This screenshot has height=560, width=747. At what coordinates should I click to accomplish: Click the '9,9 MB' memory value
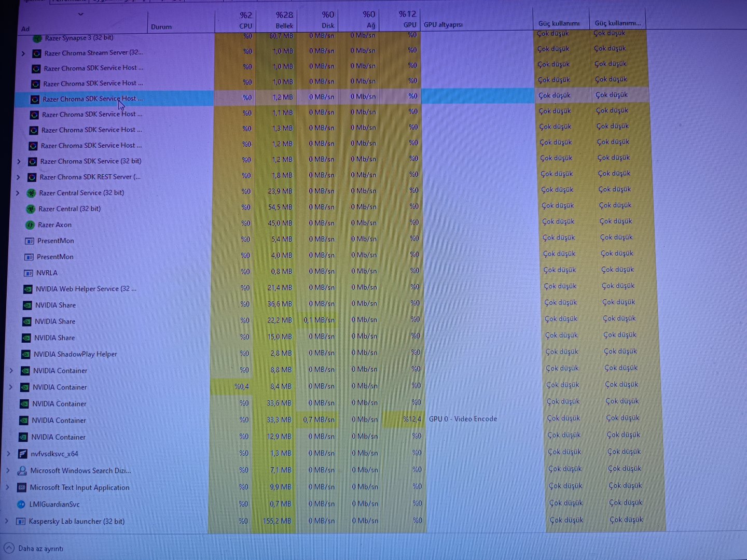click(281, 487)
